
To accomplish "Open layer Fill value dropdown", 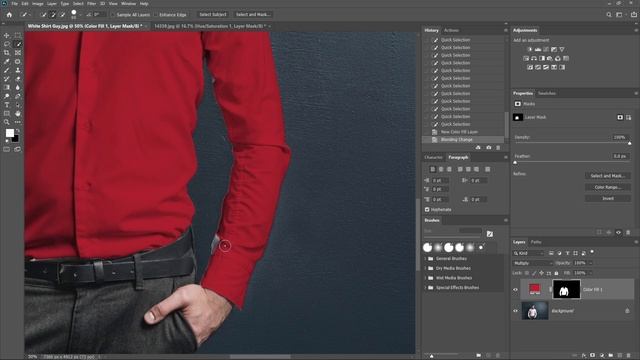I will (590, 273).
